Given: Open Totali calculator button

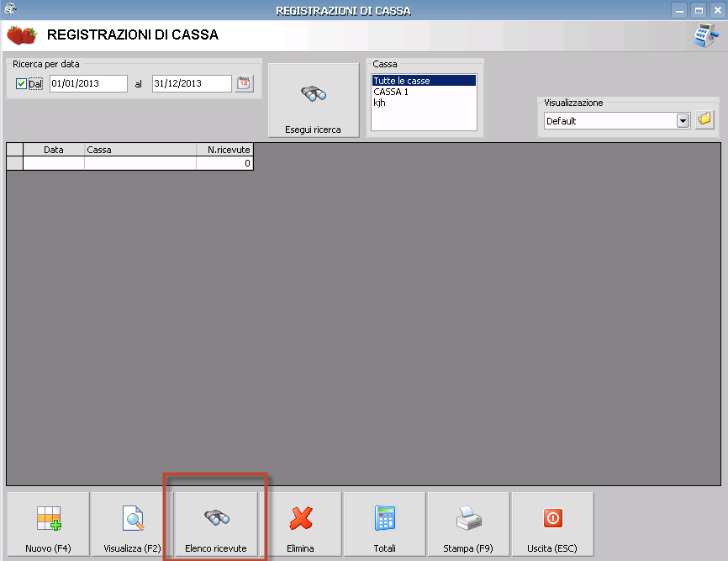Looking at the screenshot, I should pyautogui.click(x=384, y=524).
